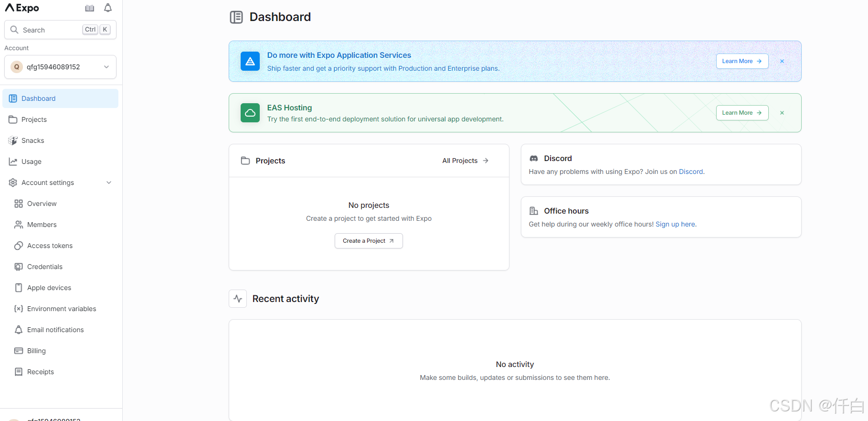The width and height of the screenshot is (868, 421).
Task: Click the Usage chart icon
Action: pyautogui.click(x=13, y=162)
